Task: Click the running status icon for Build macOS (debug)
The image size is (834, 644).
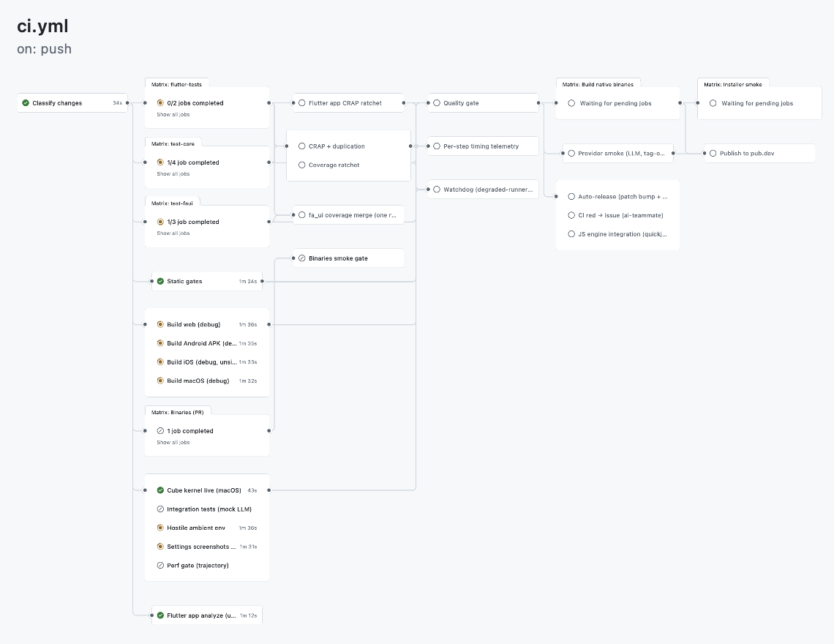Action: pyautogui.click(x=160, y=381)
